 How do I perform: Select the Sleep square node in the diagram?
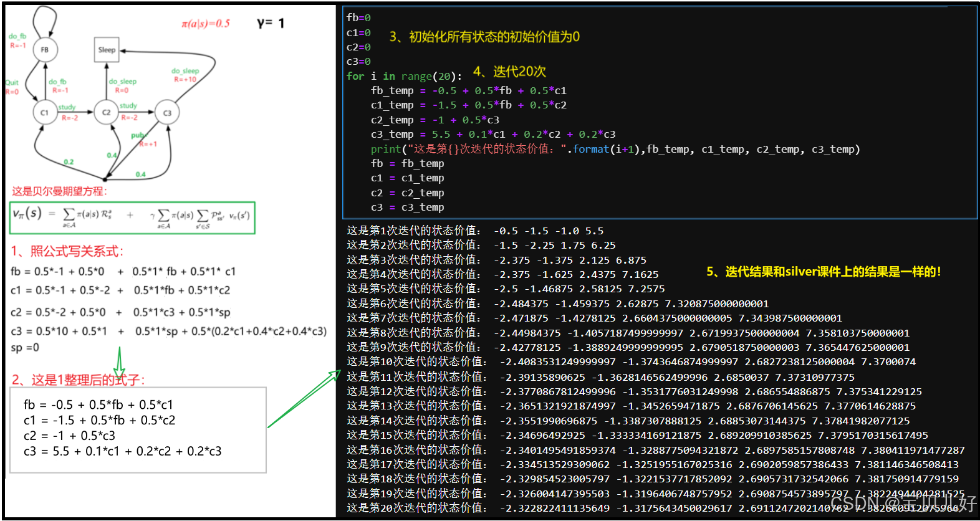pos(107,50)
